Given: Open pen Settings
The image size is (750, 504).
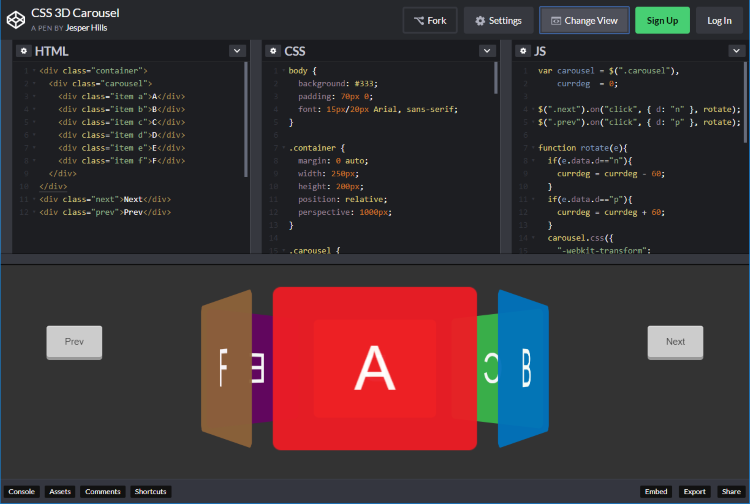Looking at the screenshot, I should click(x=498, y=20).
